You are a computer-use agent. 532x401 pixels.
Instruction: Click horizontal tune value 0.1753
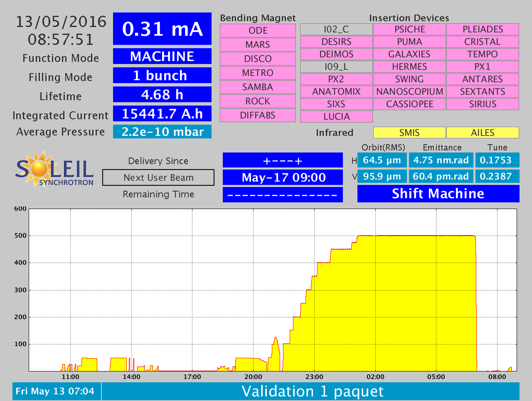pyautogui.click(x=497, y=160)
